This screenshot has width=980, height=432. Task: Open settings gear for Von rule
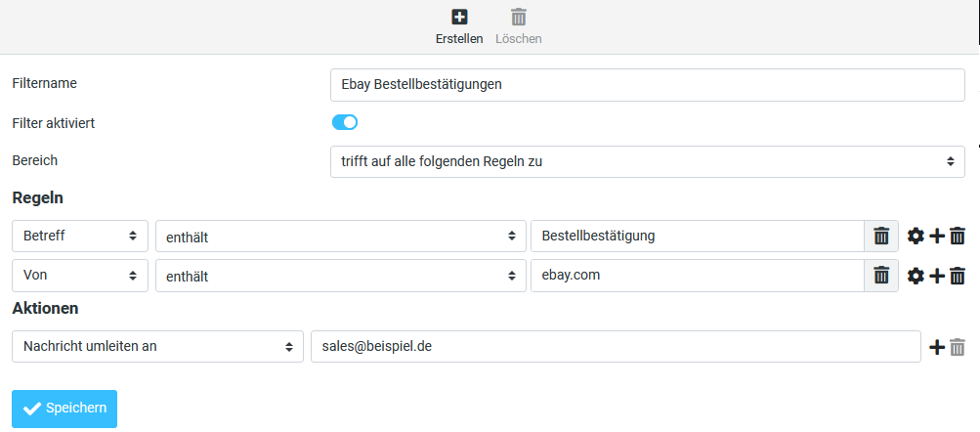tap(916, 276)
